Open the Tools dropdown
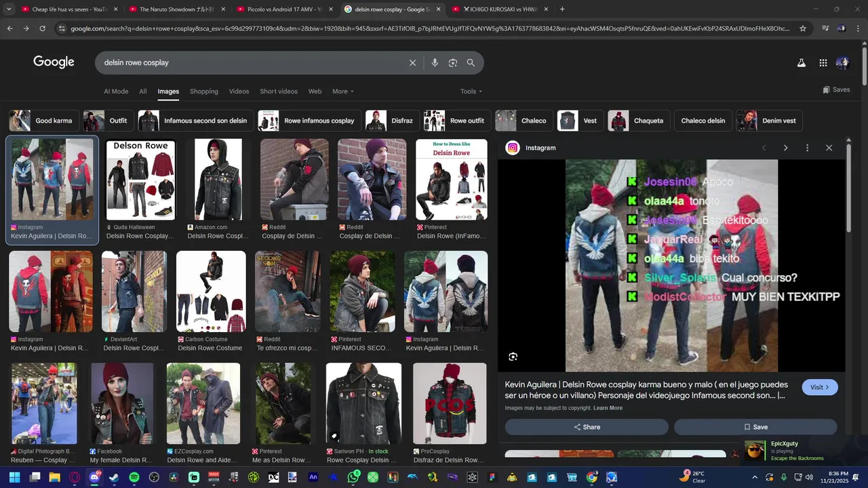 (471, 91)
